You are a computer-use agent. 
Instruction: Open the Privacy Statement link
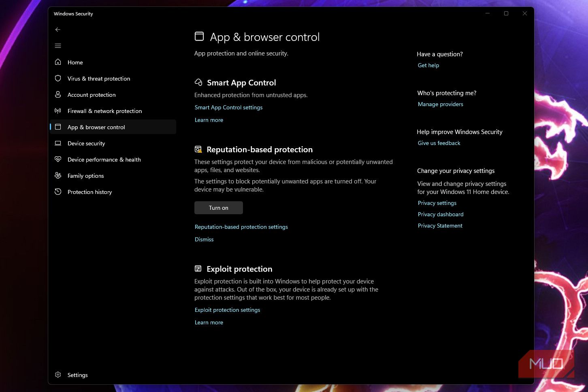[440, 226]
